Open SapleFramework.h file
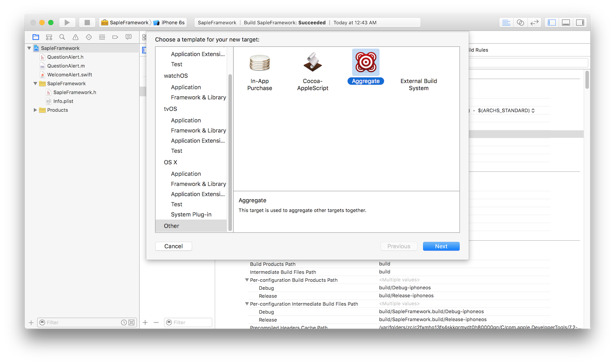The width and height of the screenshot is (615, 364). click(75, 92)
